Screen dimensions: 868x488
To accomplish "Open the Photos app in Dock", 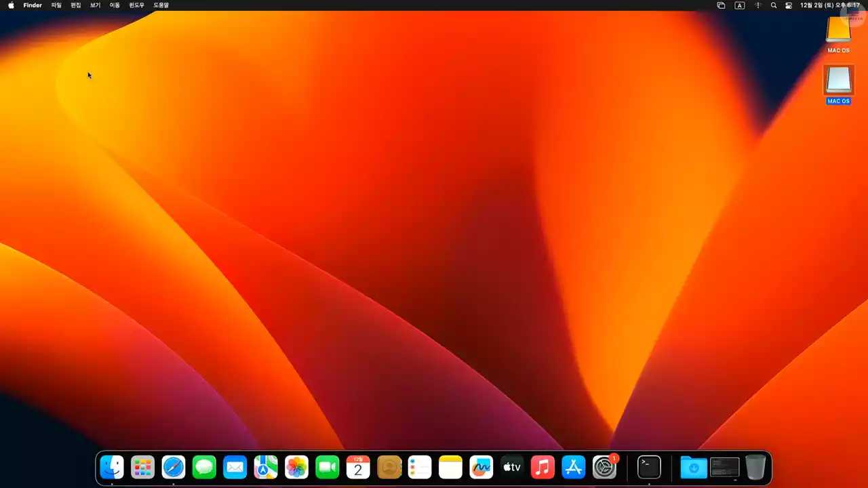I will click(x=296, y=467).
